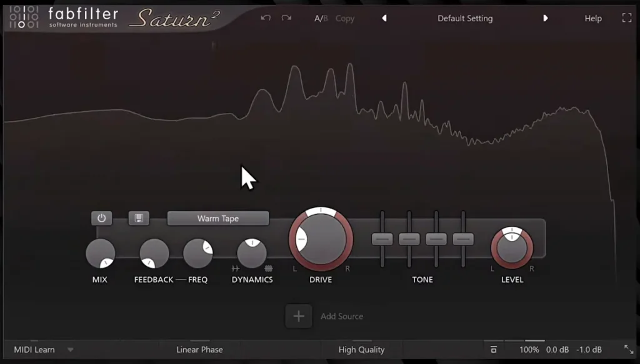Click the first Tone slider handle
The width and height of the screenshot is (640, 364).
382,239
